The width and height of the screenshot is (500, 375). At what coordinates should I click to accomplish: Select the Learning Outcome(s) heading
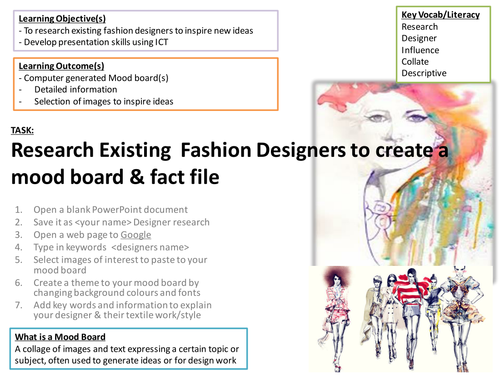click(61, 66)
